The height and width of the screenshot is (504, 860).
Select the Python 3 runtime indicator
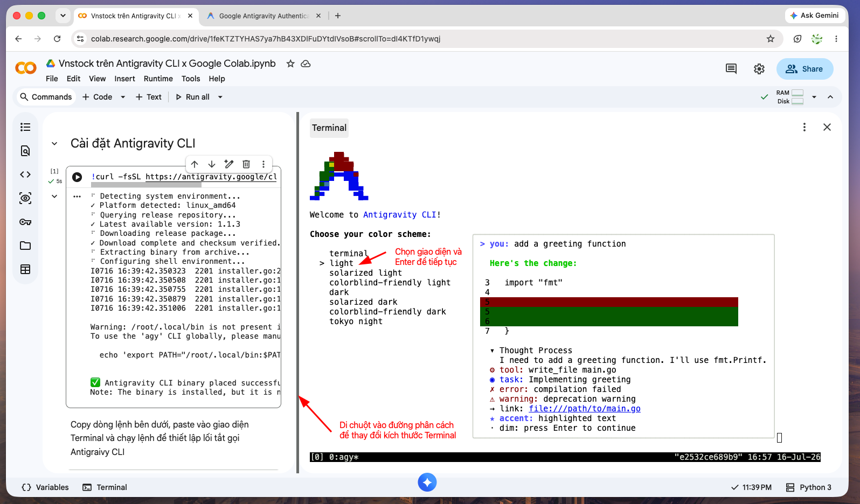809,487
